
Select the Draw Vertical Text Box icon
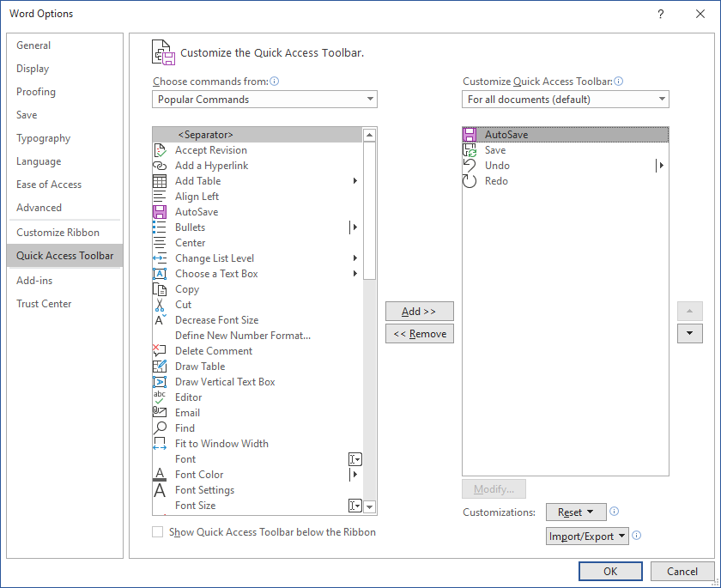pos(160,382)
